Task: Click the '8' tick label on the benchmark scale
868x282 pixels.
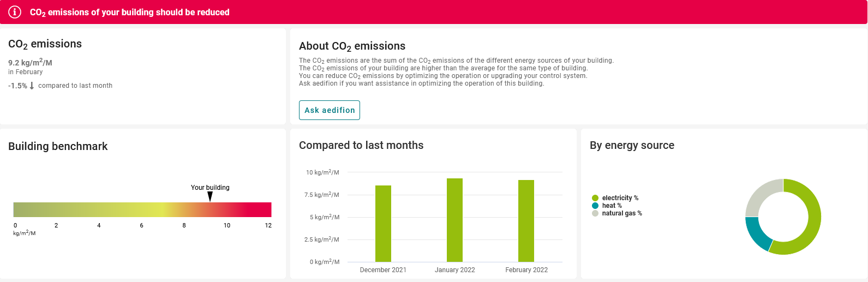Action: click(x=184, y=225)
